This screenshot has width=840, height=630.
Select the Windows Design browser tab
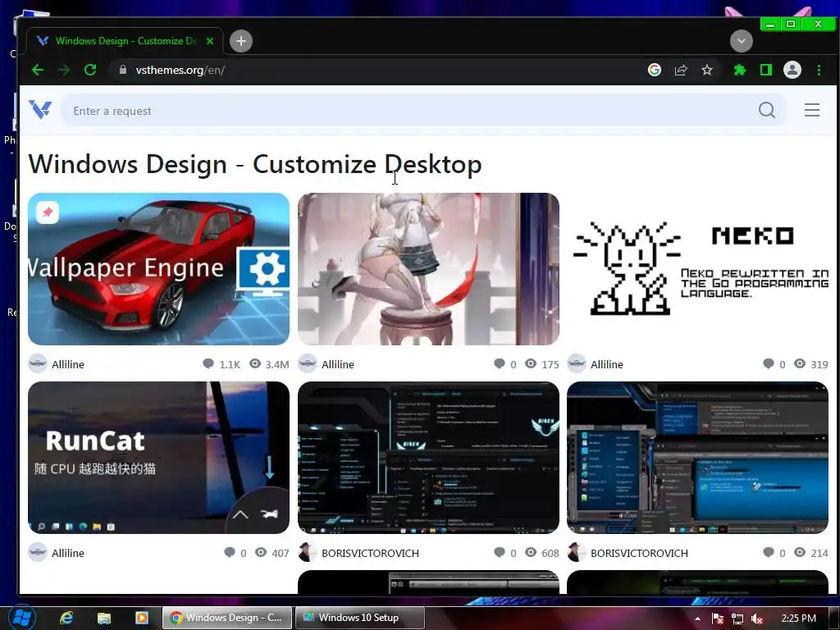point(125,41)
